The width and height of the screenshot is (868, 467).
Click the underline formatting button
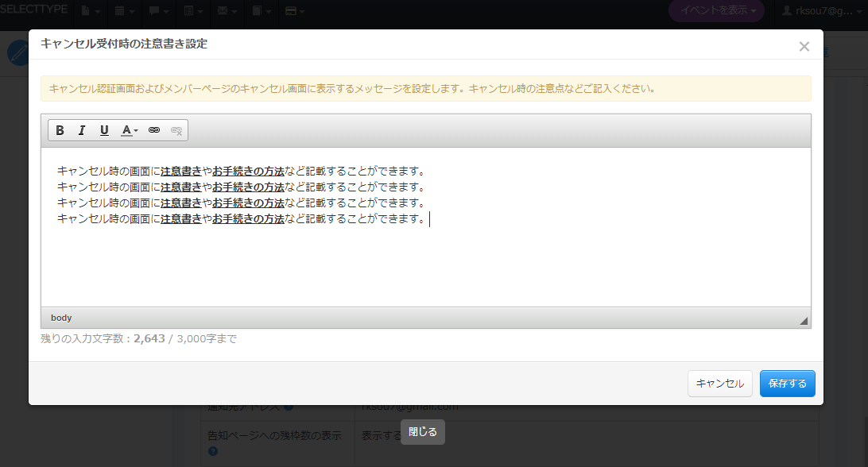(104, 130)
